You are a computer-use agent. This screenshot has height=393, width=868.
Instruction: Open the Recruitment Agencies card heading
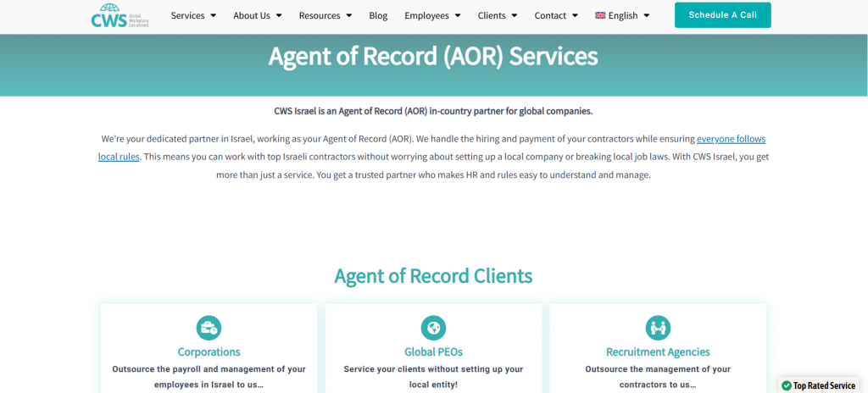click(x=658, y=352)
